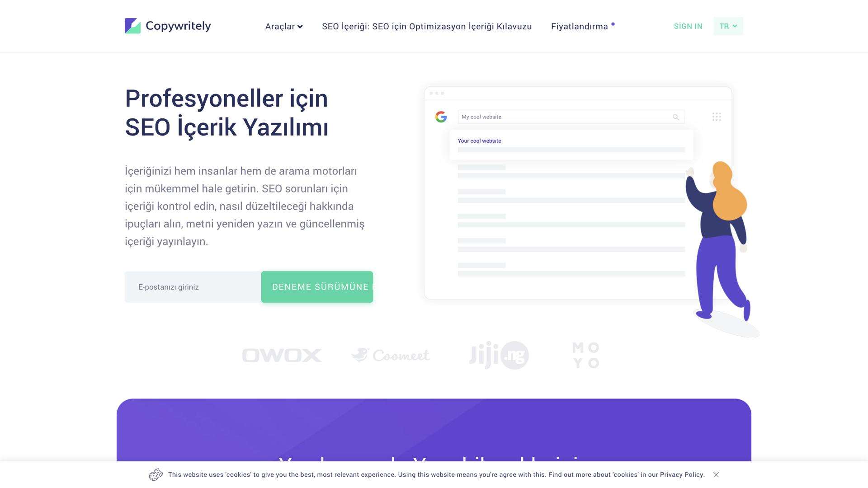This screenshot has height=488, width=868.
Task: Click the 'Your cool website' result link
Action: [x=479, y=141]
